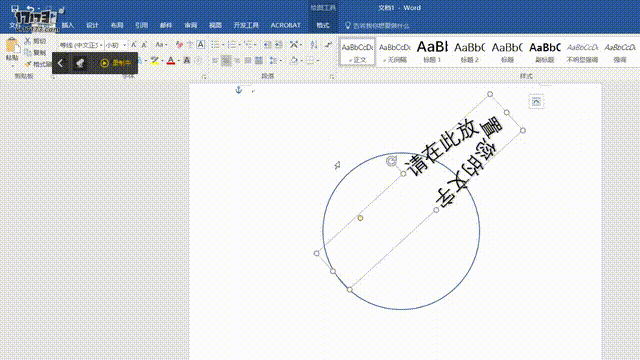Click the Tell Me lightbulb search box

[377, 25]
